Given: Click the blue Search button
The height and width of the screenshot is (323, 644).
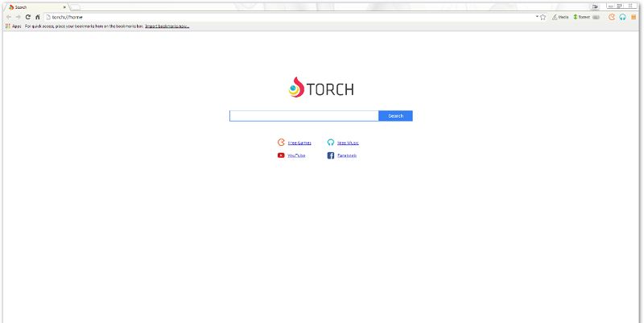Looking at the screenshot, I should click(395, 116).
